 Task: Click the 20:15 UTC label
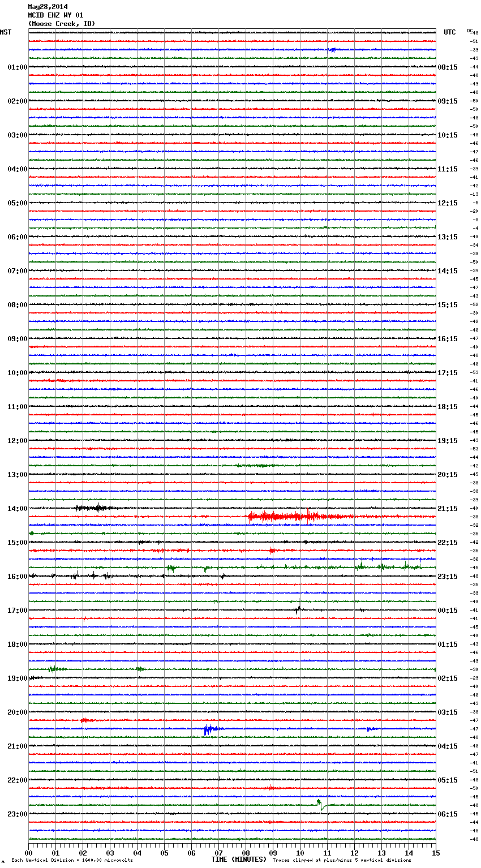click(448, 475)
